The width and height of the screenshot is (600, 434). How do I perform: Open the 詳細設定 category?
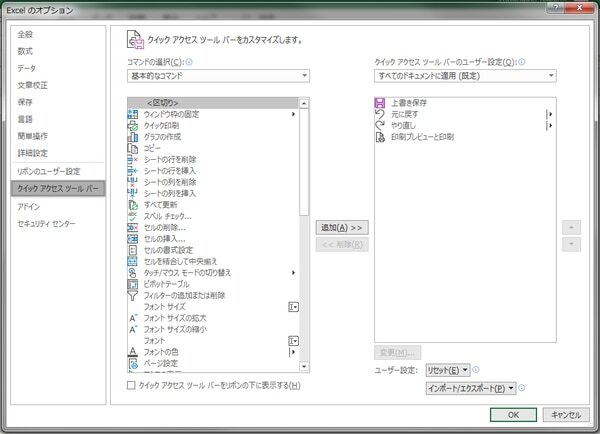[x=34, y=152]
